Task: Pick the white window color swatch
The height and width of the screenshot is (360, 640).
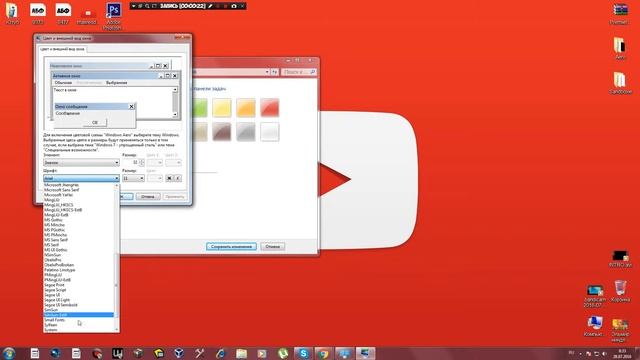Action: click(x=270, y=132)
